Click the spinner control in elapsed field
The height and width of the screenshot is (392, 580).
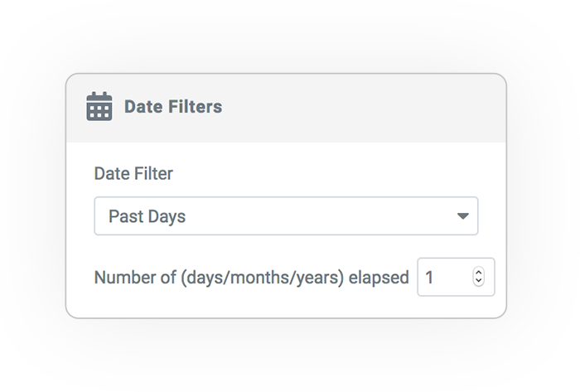pyautogui.click(x=479, y=277)
